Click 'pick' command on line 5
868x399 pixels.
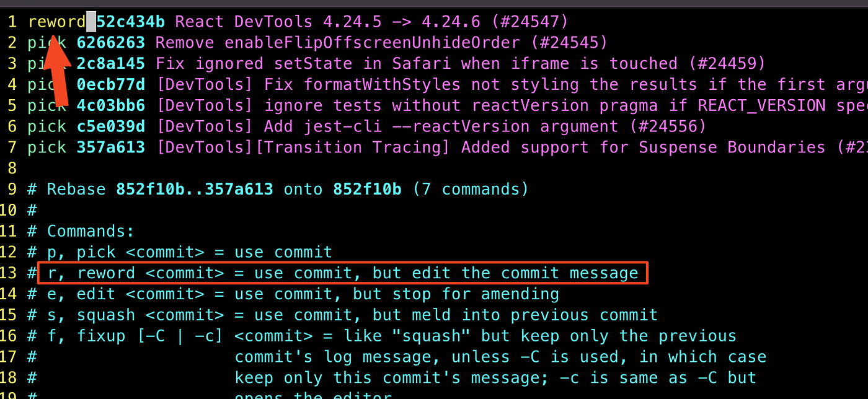46,105
